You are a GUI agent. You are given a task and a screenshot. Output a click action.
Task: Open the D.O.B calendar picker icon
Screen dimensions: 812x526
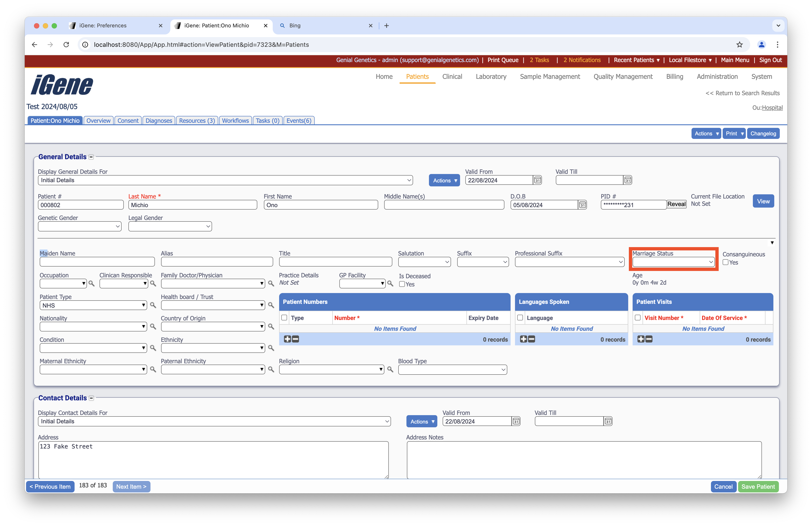tap(582, 205)
